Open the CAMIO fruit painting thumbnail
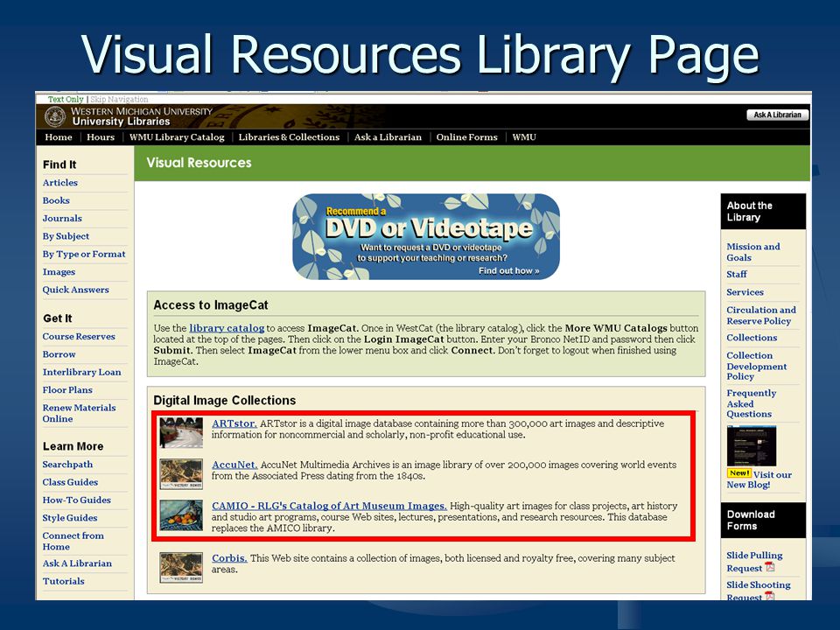 point(181,515)
